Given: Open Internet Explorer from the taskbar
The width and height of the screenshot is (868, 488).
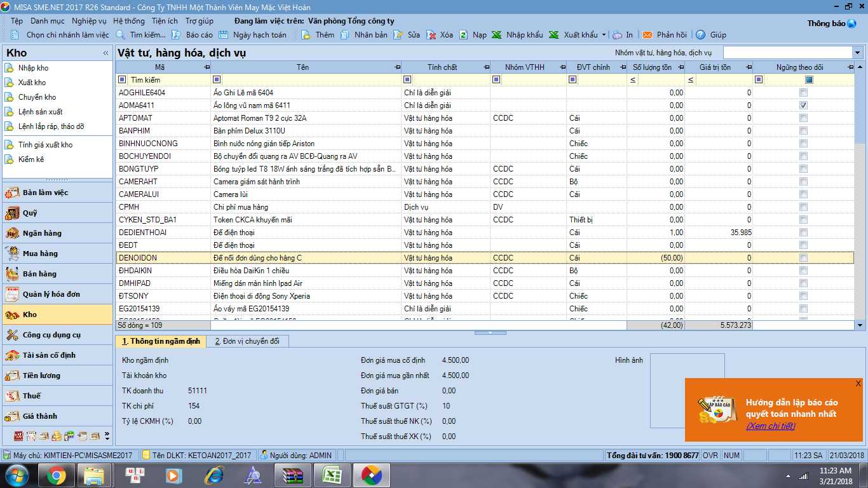Looking at the screenshot, I should pyautogui.click(x=213, y=475).
